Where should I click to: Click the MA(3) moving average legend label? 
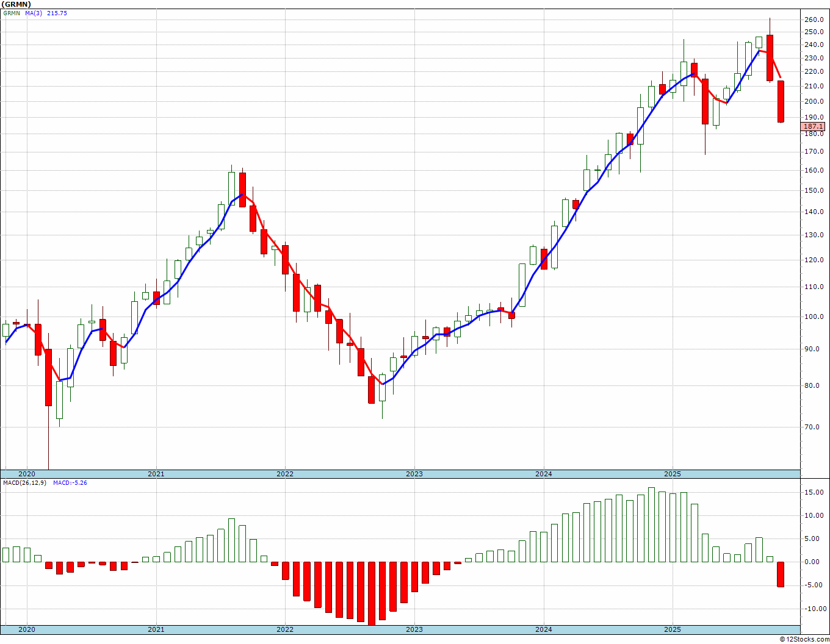click(34, 13)
